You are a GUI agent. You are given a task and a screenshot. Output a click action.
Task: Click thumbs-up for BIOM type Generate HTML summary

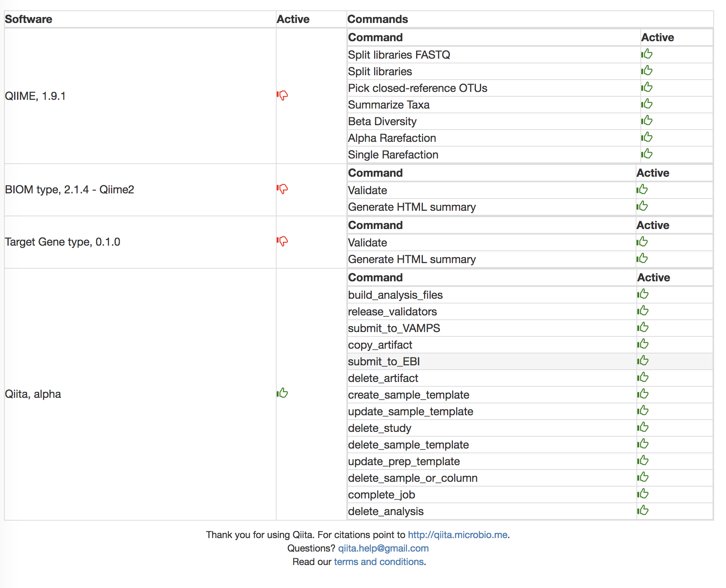(642, 206)
